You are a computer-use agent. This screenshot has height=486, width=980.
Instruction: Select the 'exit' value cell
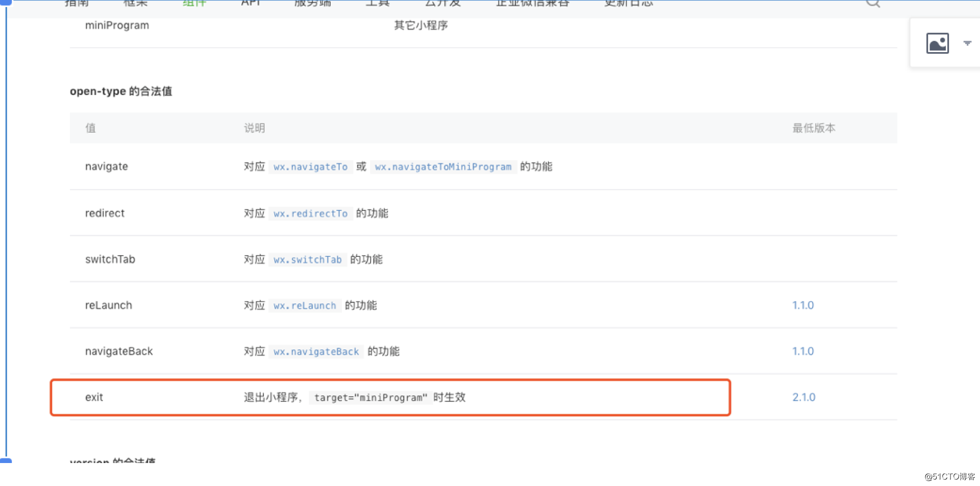click(x=94, y=397)
